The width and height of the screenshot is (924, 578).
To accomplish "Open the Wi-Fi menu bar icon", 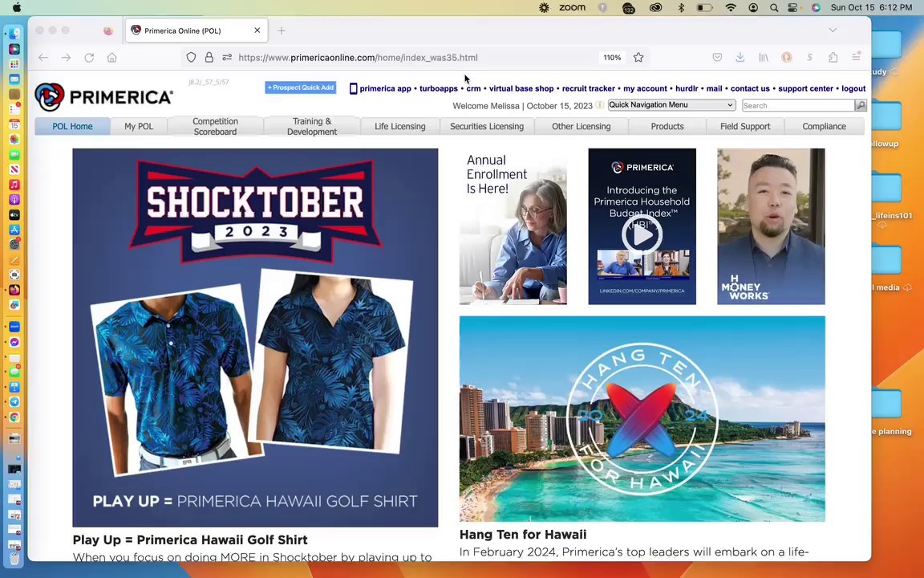I will click(x=731, y=8).
